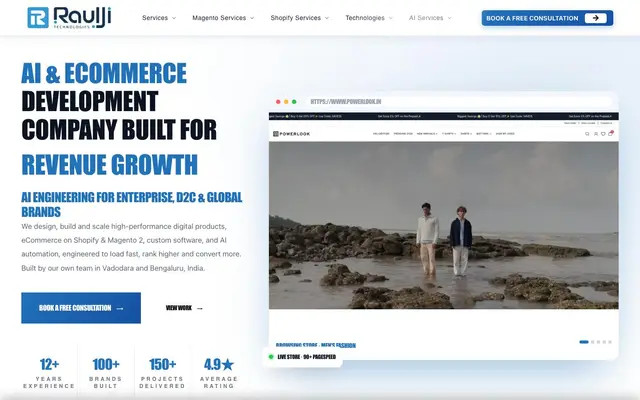
Task: Click the arrow icon in header consultation button
Action: pyautogui.click(x=596, y=18)
